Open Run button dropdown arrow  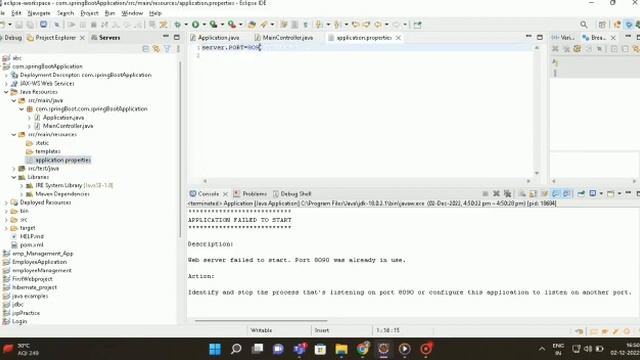pos(204,24)
